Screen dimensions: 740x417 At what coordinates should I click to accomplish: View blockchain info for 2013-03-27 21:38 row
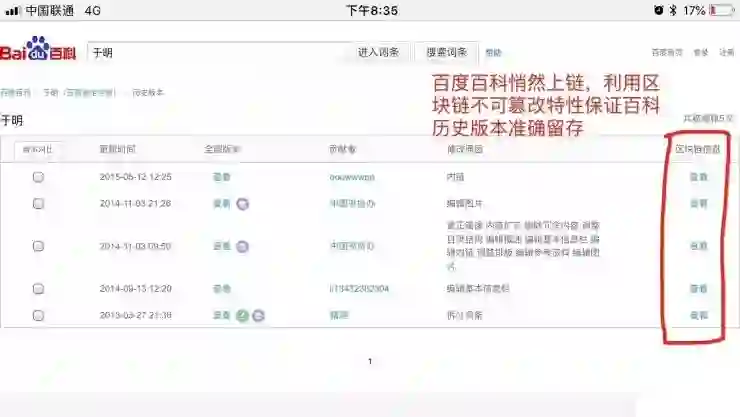(x=699, y=315)
